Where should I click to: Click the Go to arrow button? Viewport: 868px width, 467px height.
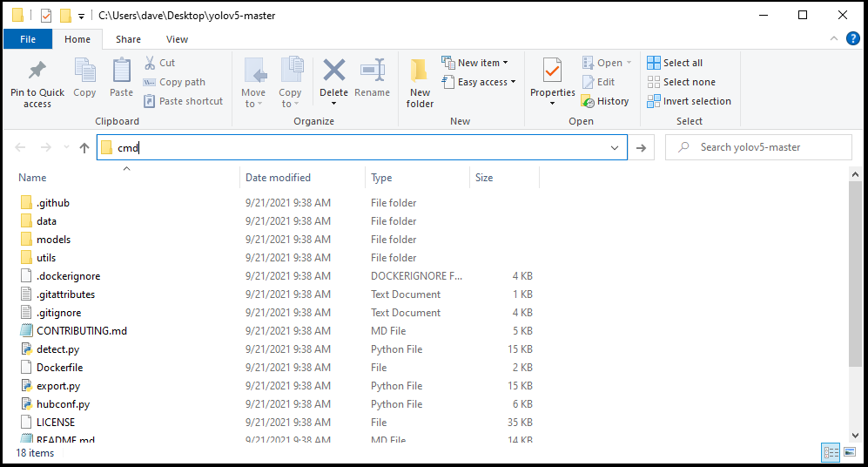point(641,147)
